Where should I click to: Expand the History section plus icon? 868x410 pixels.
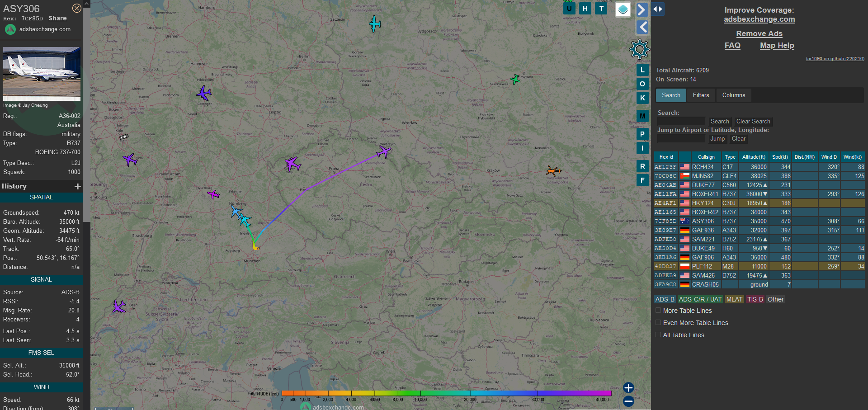[78, 186]
